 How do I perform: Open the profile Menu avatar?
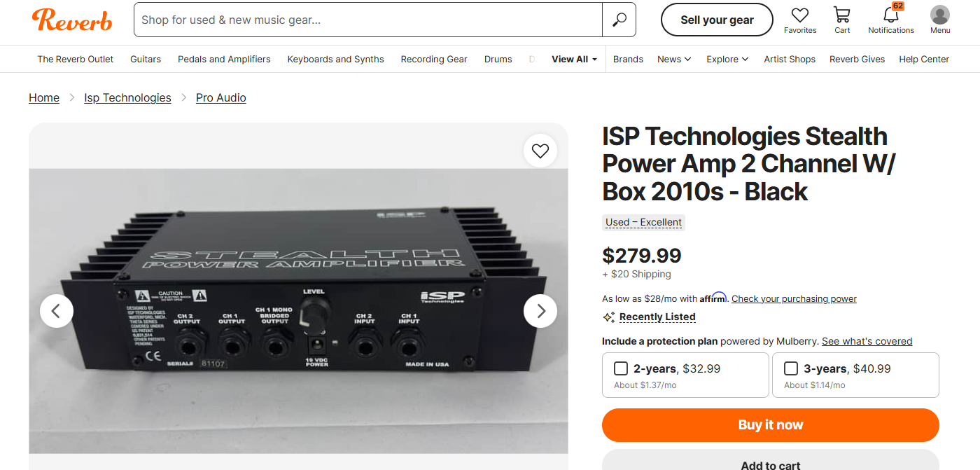tap(940, 15)
